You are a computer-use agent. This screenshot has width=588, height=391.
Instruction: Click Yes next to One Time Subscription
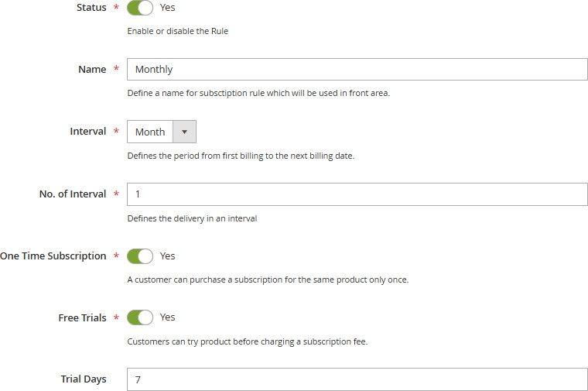coord(167,256)
